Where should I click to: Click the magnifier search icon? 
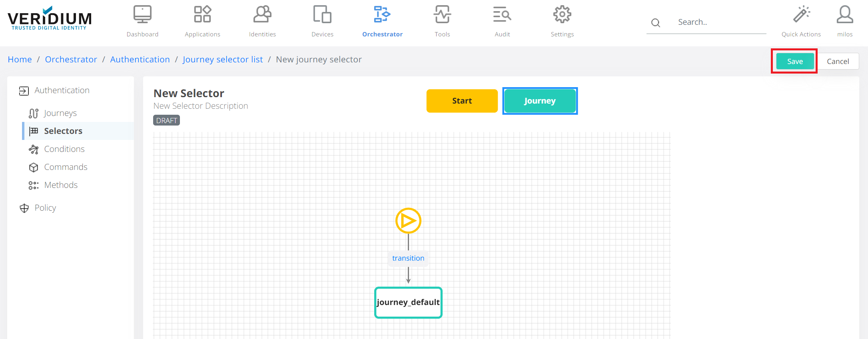pyautogui.click(x=656, y=23)
